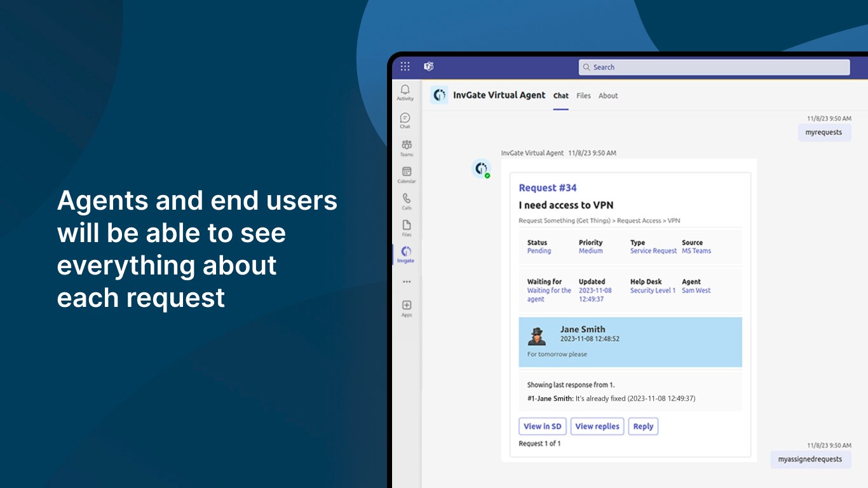Open the Activity bell icon
This screenshot has width=868, height=488.
(x=405, y=93)
